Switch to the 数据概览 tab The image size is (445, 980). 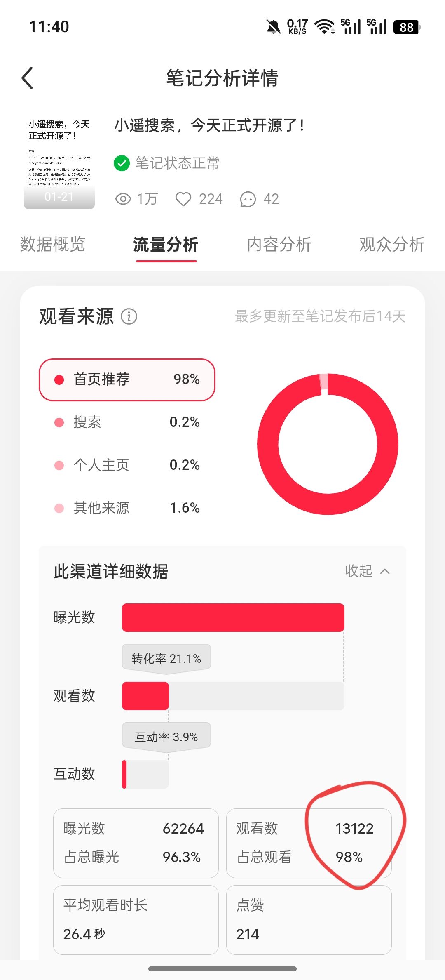[x=53, y=244]
